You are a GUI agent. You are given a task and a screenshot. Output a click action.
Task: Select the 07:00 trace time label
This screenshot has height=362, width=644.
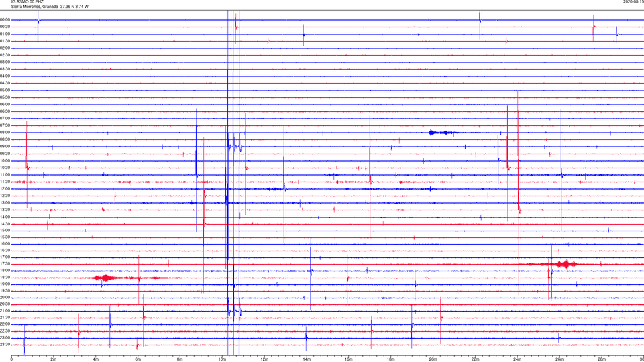[x=5, y=118]
